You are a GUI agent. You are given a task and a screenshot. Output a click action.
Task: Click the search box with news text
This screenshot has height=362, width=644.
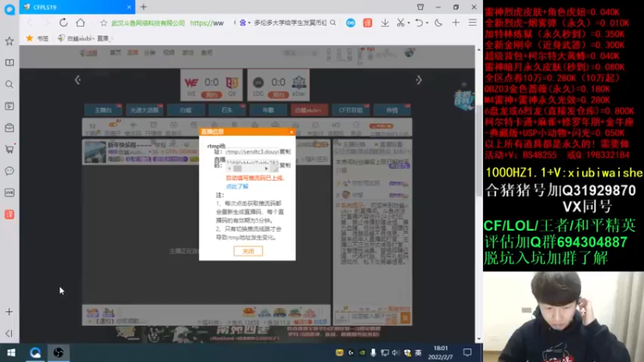tap(290, 23)
